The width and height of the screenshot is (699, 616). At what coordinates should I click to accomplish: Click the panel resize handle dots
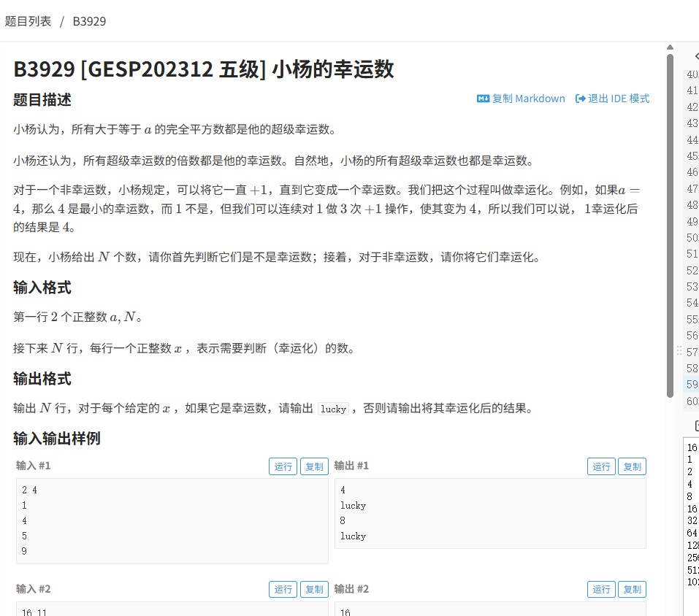678,352
